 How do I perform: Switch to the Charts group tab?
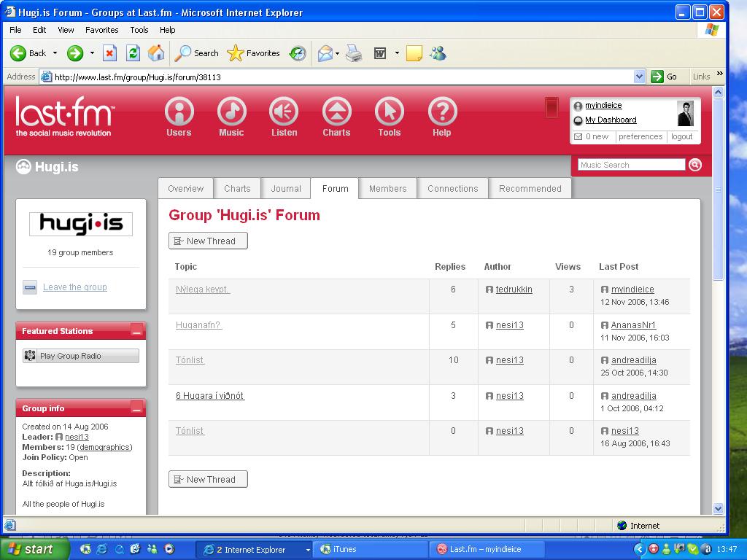237,189
